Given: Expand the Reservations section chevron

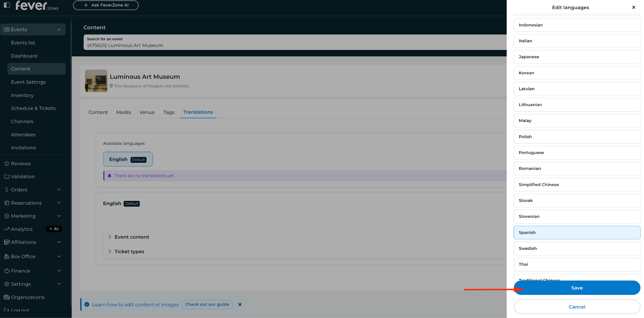Looking at the screenshot, I should click(59, 203).
